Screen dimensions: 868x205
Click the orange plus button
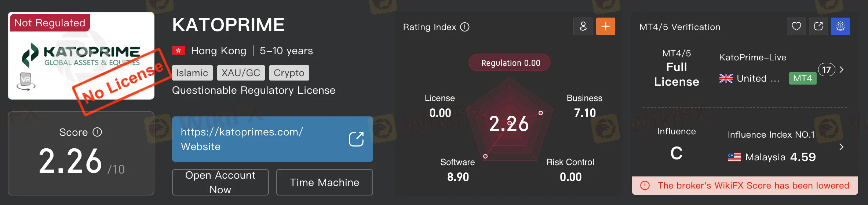[x=606, y=26]
